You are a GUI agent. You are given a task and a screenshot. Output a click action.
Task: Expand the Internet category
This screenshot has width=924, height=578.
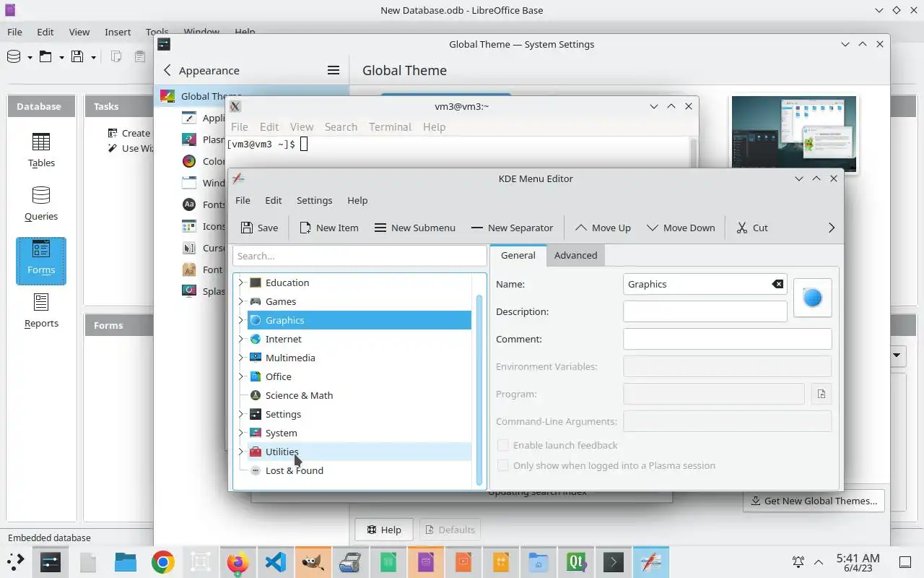241,339
